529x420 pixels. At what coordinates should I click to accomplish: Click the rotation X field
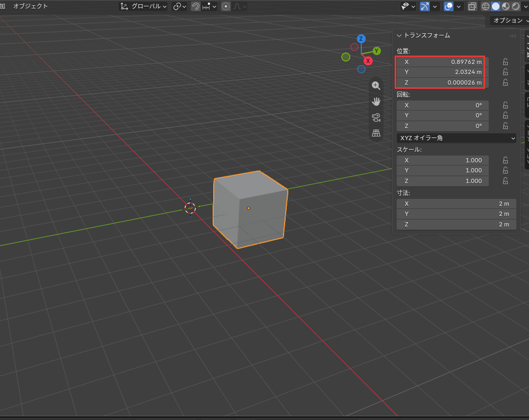442,105
